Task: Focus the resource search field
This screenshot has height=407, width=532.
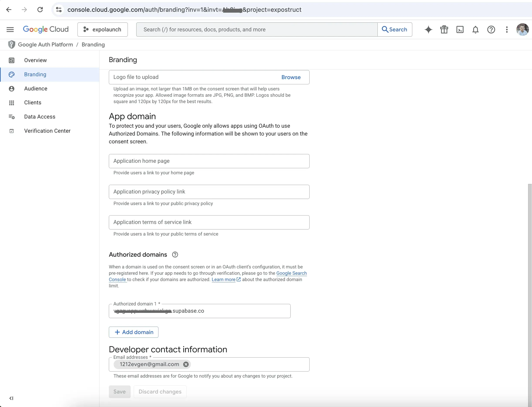Action: 257,30
